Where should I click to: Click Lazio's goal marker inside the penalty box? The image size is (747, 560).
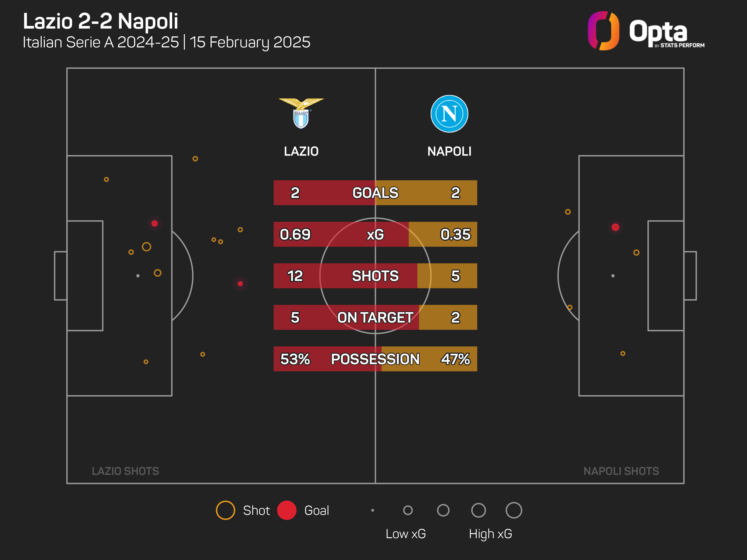pyautogui.click(x=155, y=223)
